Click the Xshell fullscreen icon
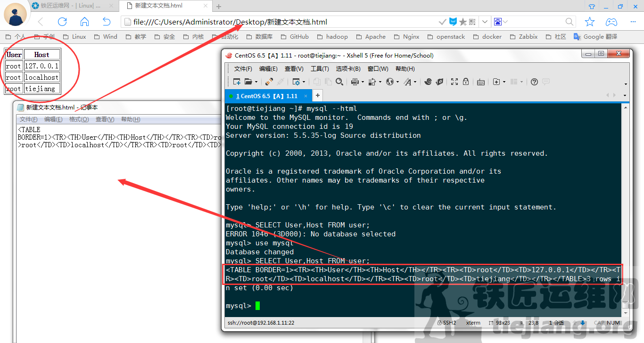Screen dimensions: 644x343 [x=454, y=82]
